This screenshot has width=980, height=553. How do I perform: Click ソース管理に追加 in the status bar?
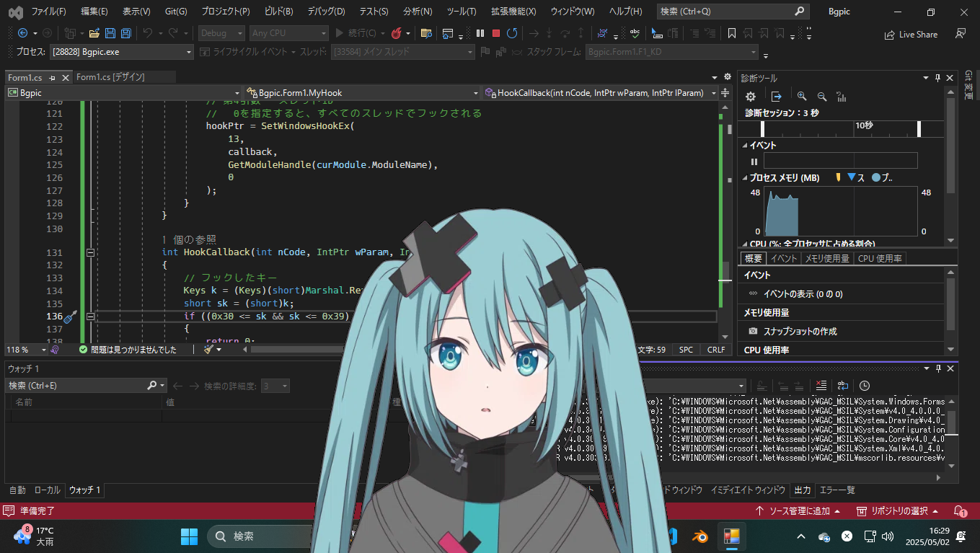click(x=798, y=510)
